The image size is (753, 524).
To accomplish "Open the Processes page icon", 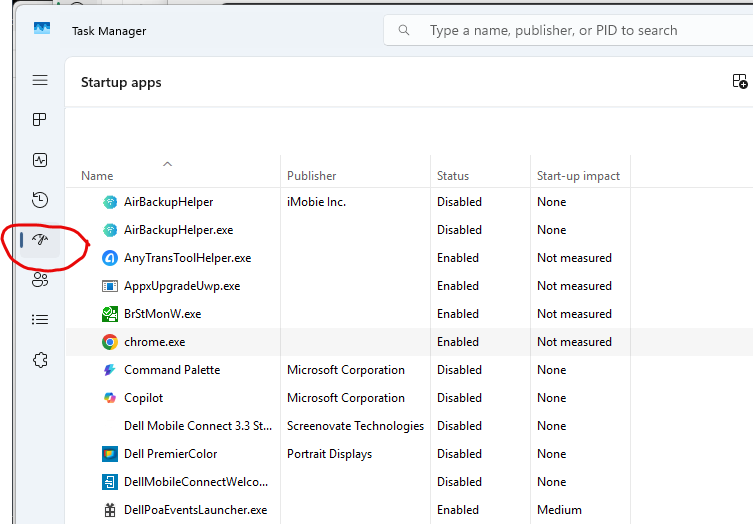I will click(x=40, y=120).
